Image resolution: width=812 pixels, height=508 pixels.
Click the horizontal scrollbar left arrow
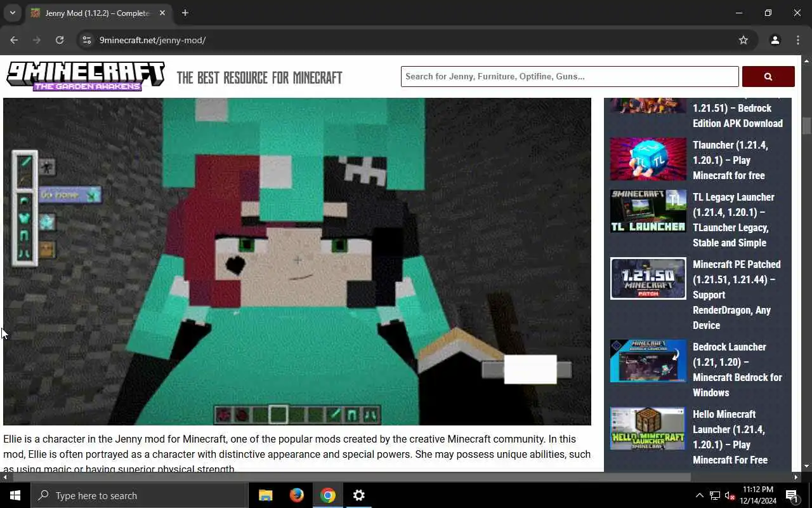click(5, 477)
